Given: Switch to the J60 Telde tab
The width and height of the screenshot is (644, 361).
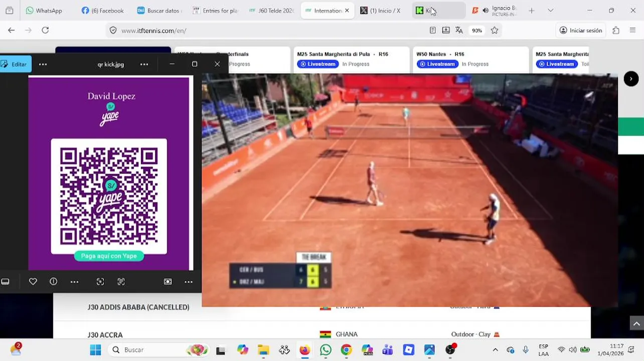Looking at the screenshot, I should 272,11.
